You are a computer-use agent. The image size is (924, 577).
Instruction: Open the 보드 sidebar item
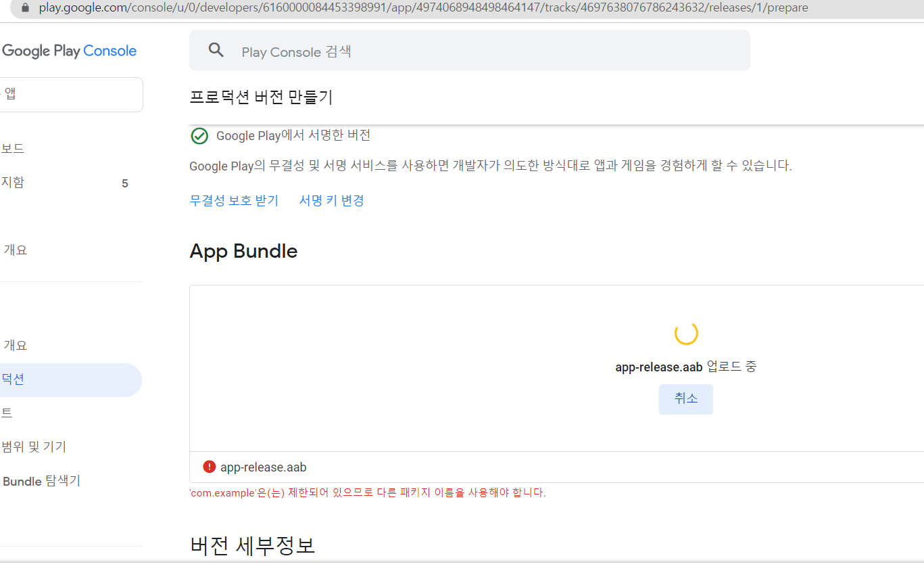13,149
